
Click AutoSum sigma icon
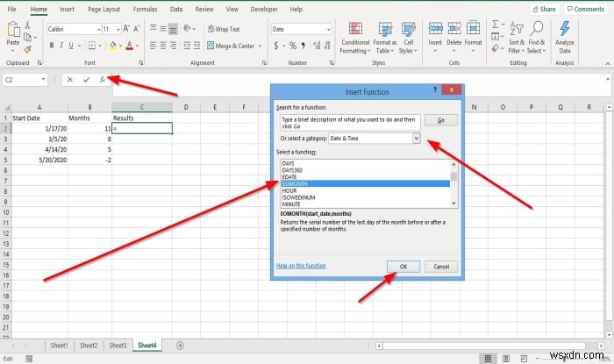pos(495,25)
